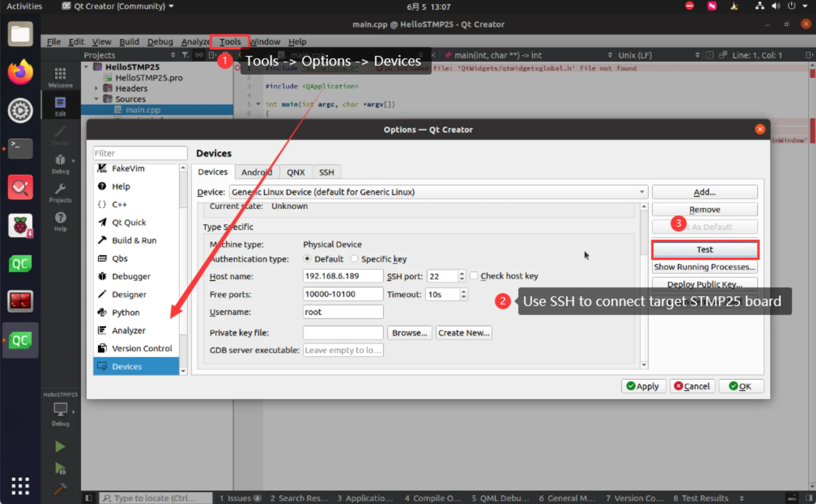Open Debug mode in mode selector
816x504 pixels.
point(60,164)
